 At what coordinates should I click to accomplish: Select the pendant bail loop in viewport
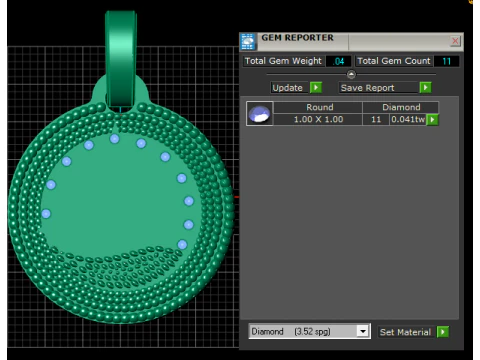tap(121, 58)
